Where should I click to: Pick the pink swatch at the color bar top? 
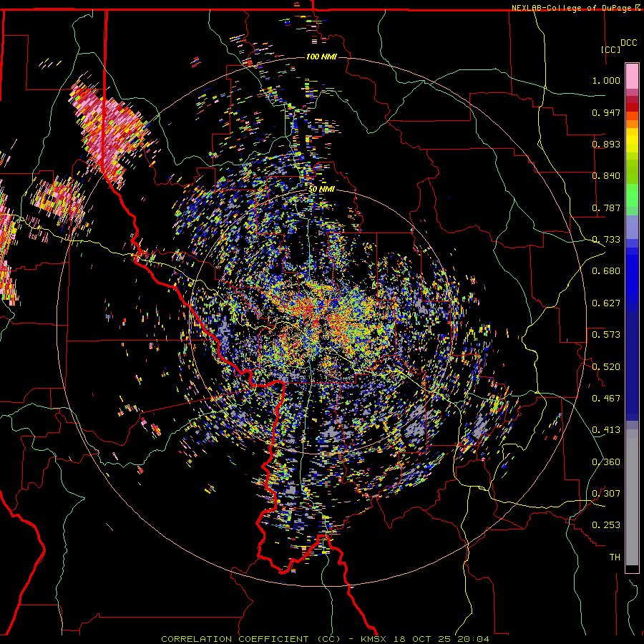click(632, 77)
